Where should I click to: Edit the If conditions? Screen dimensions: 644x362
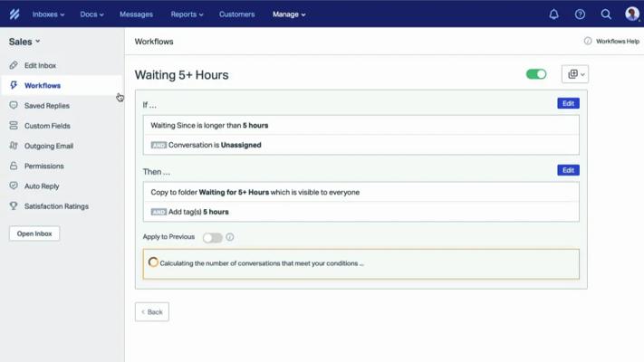pyautogui.click(x=568, y=103)
